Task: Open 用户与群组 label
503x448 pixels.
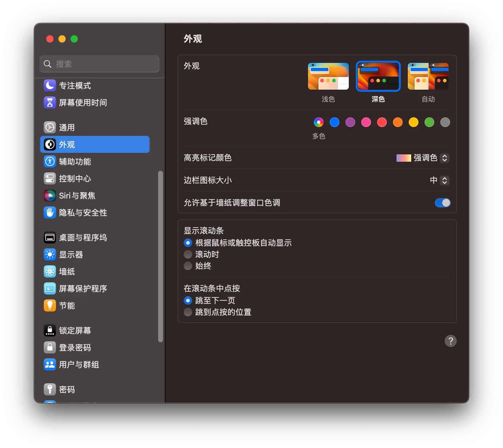Action: tap(79, 365)
